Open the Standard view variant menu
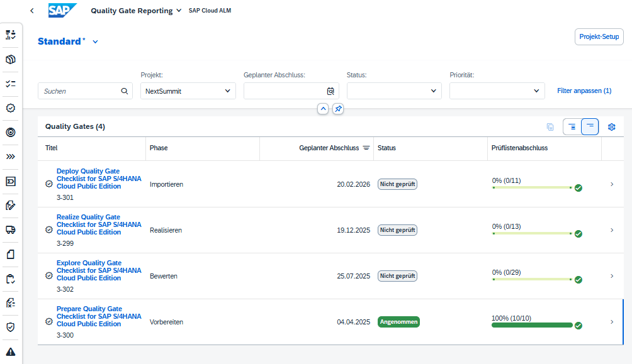Viewport: 632px width, 364px height. 68,41
